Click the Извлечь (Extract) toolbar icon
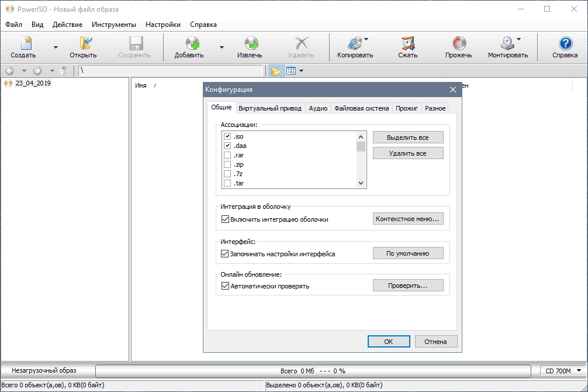588x392 pixels. click(252, 43)
